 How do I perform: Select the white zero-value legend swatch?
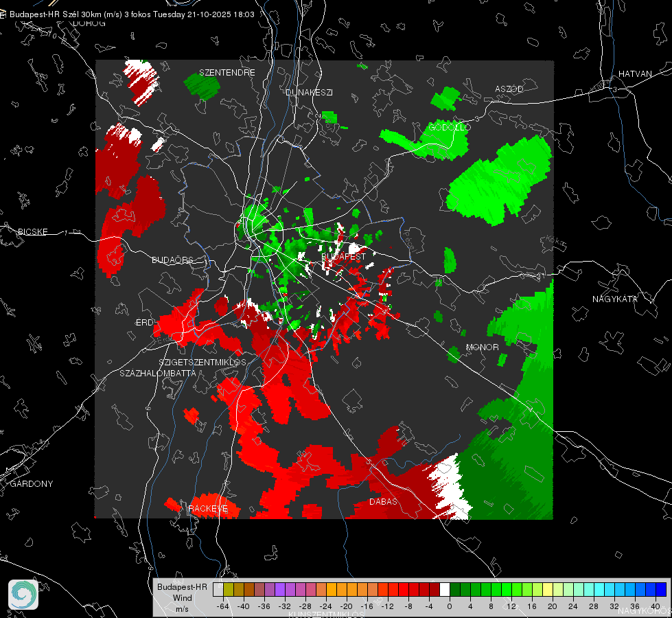(445, 589)
